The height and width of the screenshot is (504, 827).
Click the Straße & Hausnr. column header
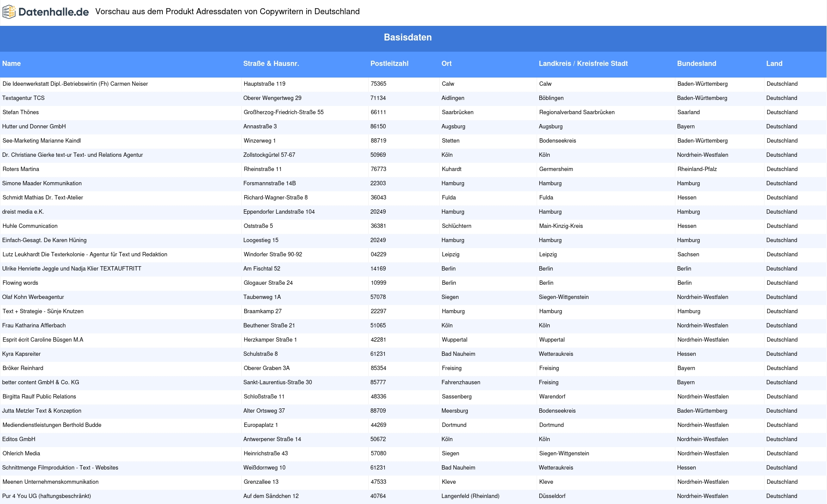pyautogui.click(x=271, y=64)
